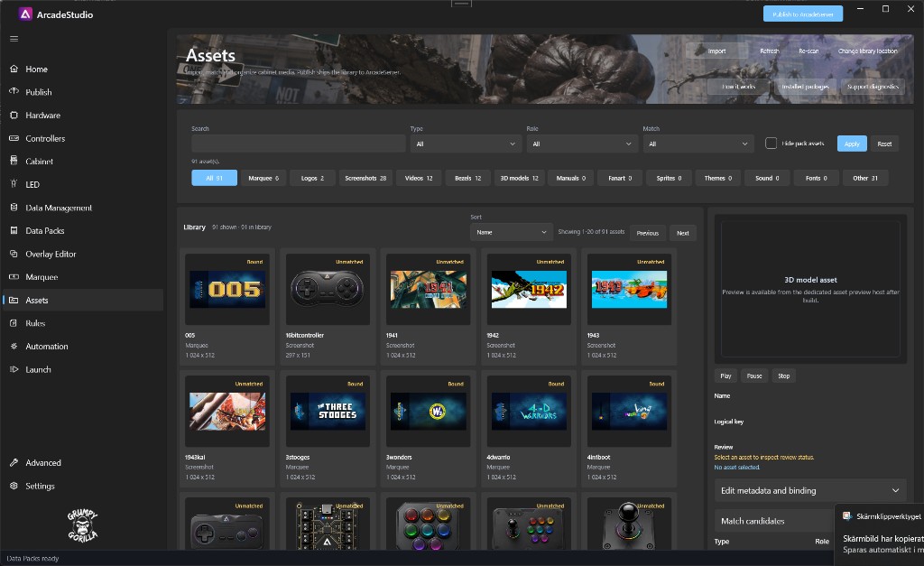The width and height of the screenshot is (924, 566).
Task: Click the Refresh button
Action: pyautogui.click(x=769, y=51)
